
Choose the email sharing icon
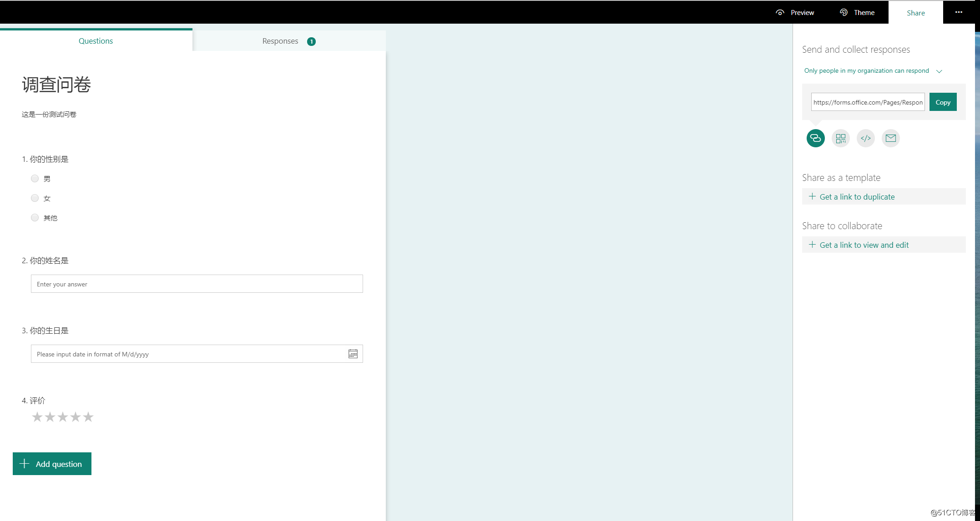click(890, 138)
